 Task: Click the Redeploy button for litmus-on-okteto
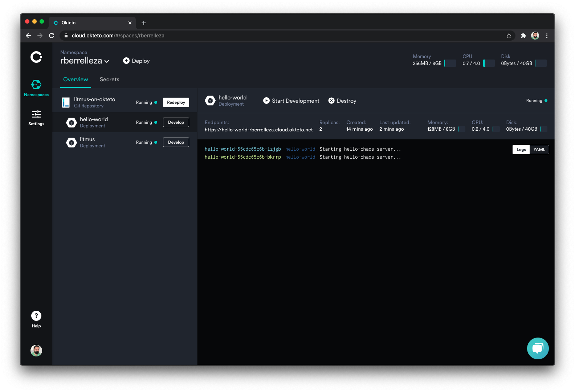(176, 102)
